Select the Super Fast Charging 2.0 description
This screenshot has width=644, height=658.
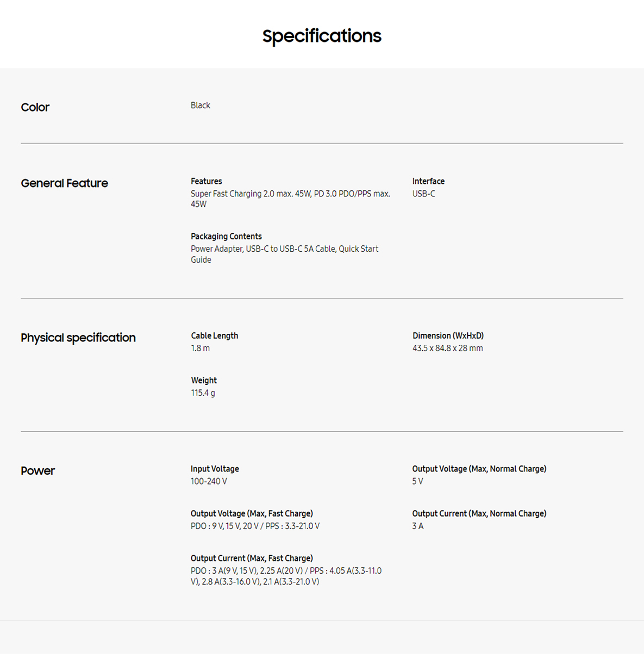click(291, 199)
